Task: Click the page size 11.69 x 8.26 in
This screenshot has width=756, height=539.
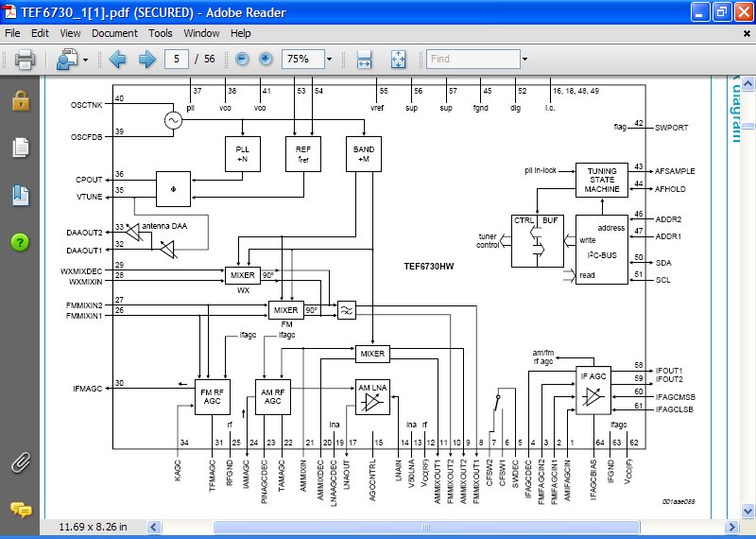Action: 93,527
